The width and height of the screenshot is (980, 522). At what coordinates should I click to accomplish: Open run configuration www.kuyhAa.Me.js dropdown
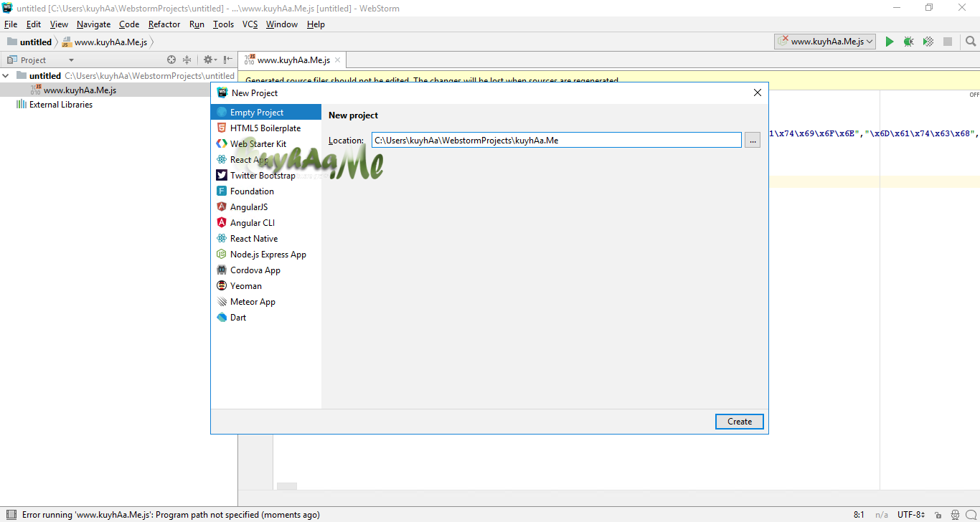825,42
